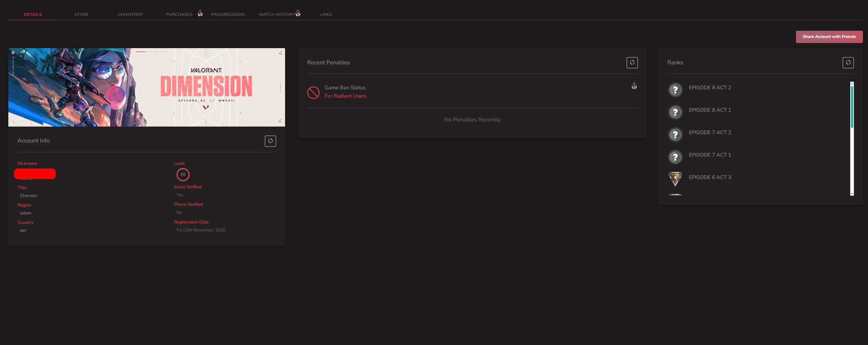The image size is (868, 345).
Task: Refresh the Ranks panel
Action: [x=848, y=63]
